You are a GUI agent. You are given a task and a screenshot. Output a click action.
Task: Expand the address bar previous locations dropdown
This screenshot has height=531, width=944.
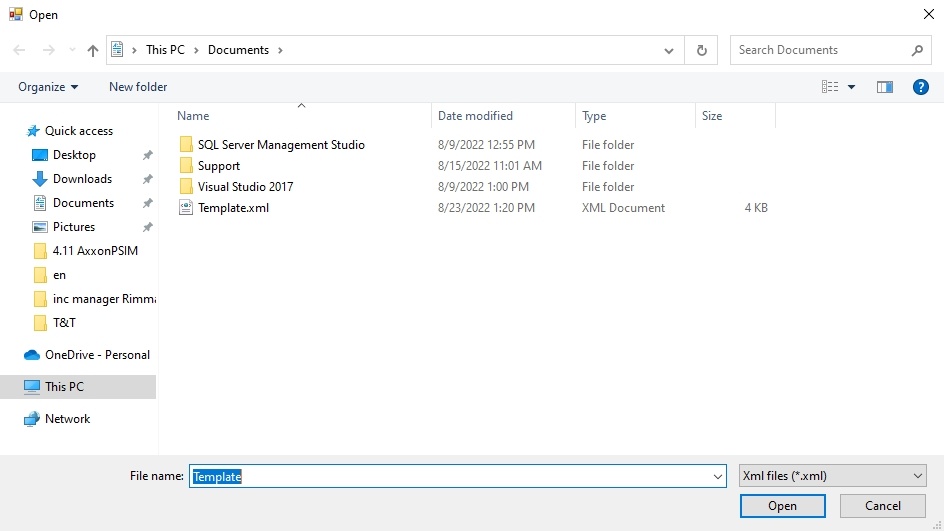[x=669, y=50]
